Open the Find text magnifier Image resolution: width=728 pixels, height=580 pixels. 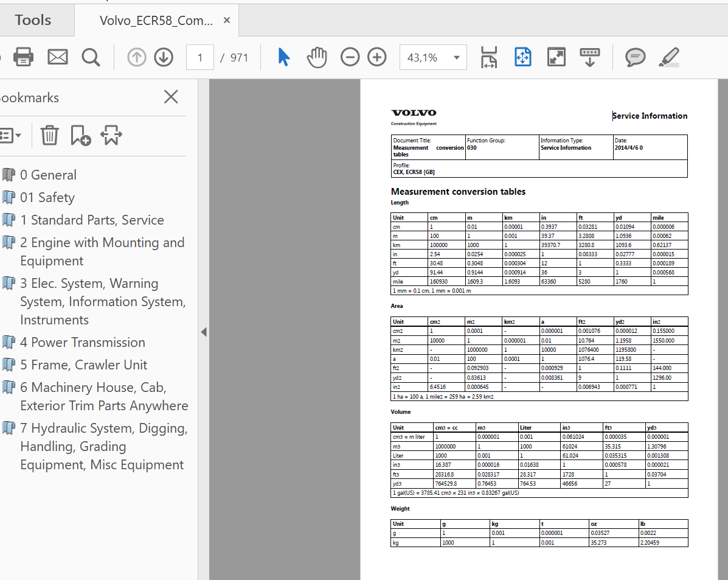click(91, 57)
